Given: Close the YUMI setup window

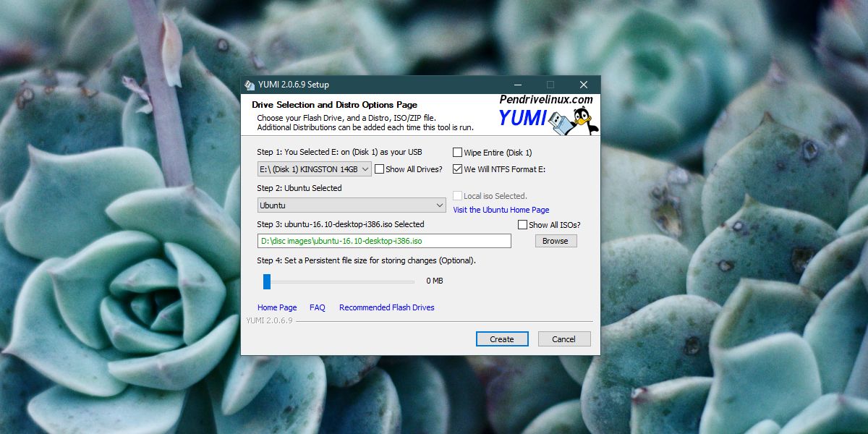Looking at the screenshot, I should (584, 85).
